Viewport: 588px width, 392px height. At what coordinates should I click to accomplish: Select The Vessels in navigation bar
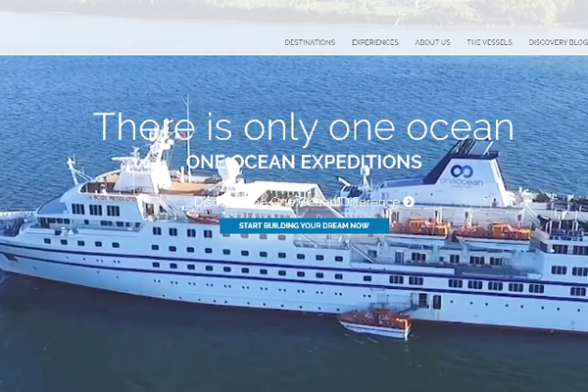click(489, 42)
